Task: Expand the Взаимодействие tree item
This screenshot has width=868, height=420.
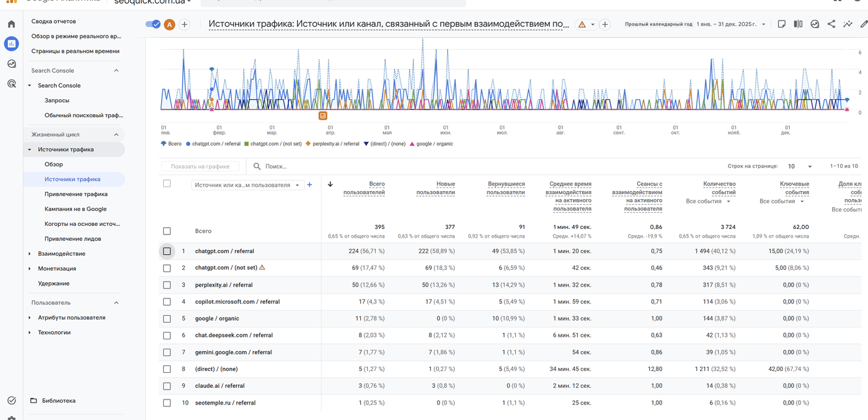Action: click(30, 254)
